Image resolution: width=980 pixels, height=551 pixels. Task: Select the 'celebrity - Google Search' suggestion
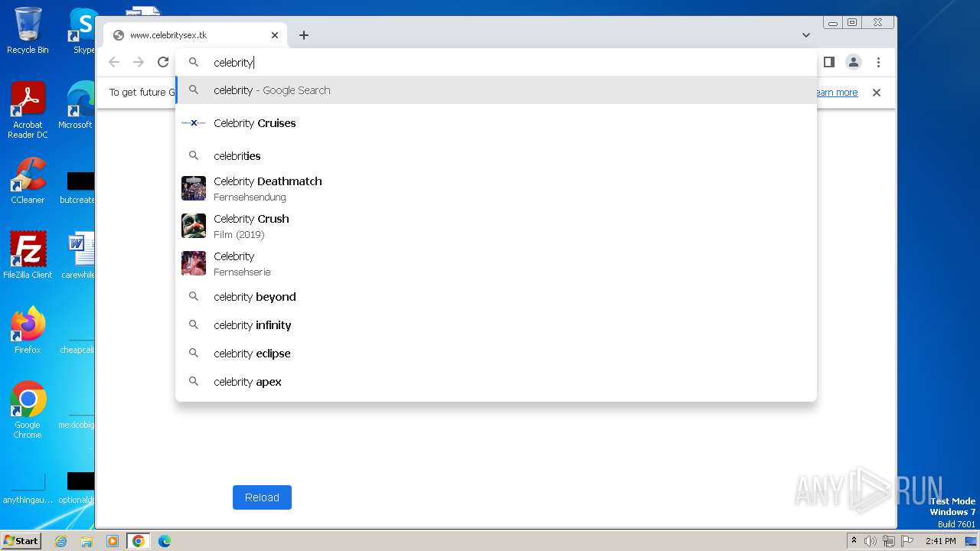coord(496,90)
